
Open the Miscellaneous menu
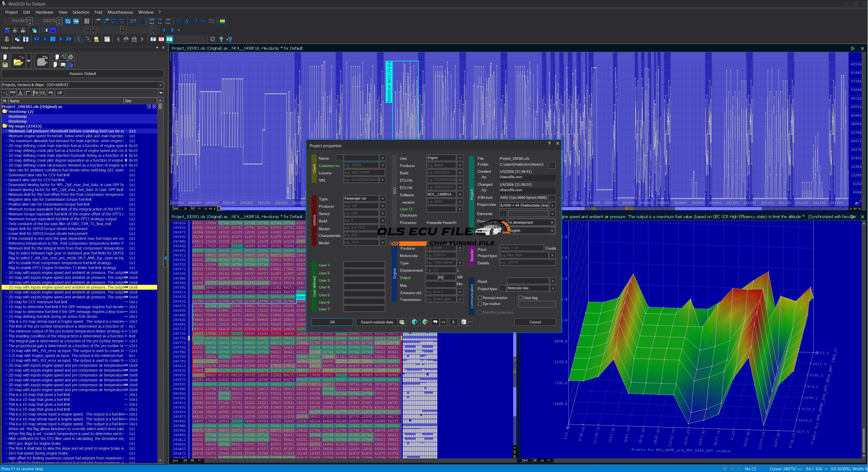tap(120, 12)
